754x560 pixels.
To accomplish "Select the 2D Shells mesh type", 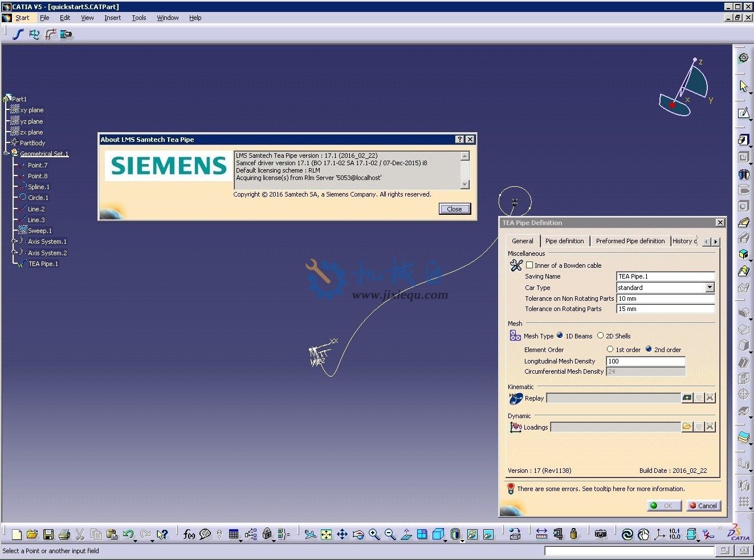I will (x=601, y=336).
